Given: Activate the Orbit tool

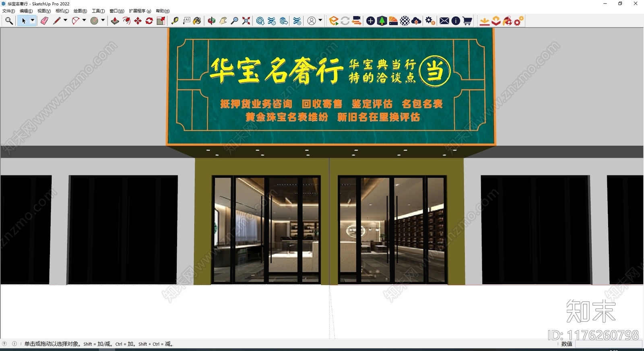Looking at the screenshot, I should [212, 21].
